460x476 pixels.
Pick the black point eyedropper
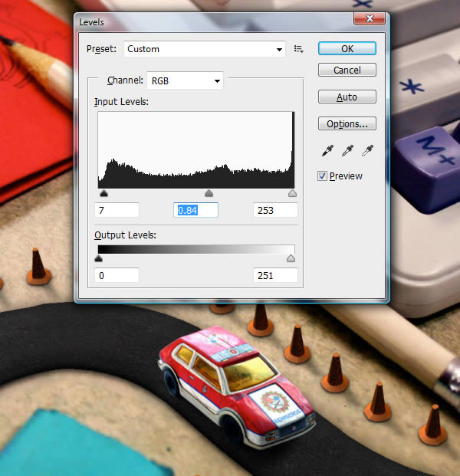point(327,150)
